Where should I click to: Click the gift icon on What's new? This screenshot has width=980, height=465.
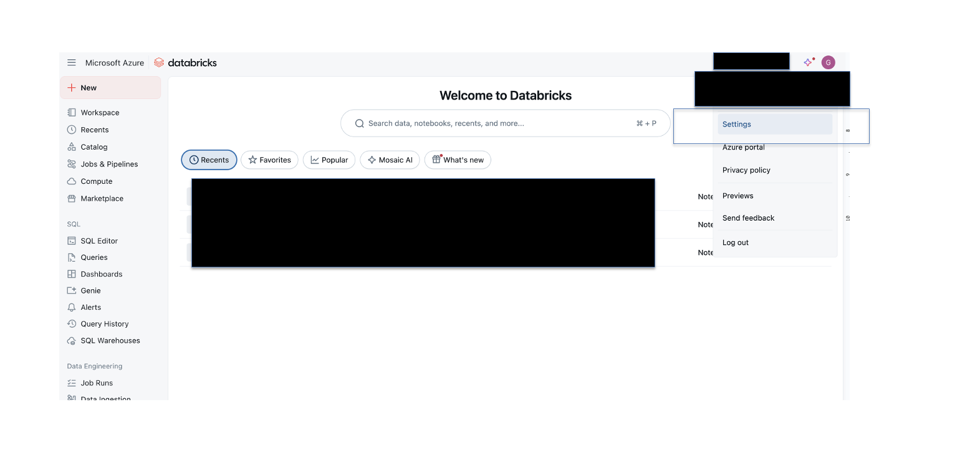click(x=436, y=160)
